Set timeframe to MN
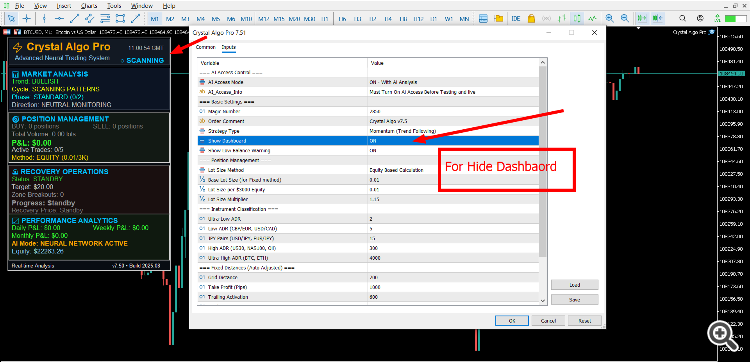The height and width of the screenshot is (362, 750). pyautogui.click(x=464, y=19)
